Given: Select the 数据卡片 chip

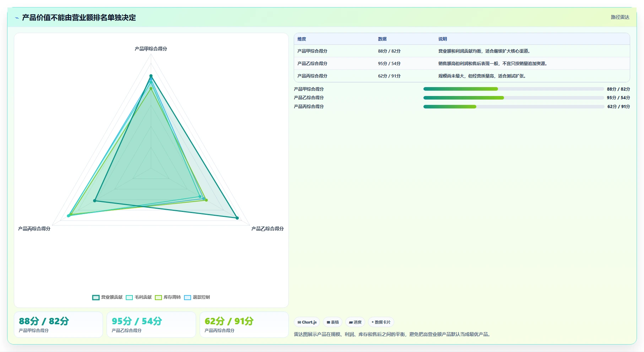Looking at the screenshot, I should (381, 322).
